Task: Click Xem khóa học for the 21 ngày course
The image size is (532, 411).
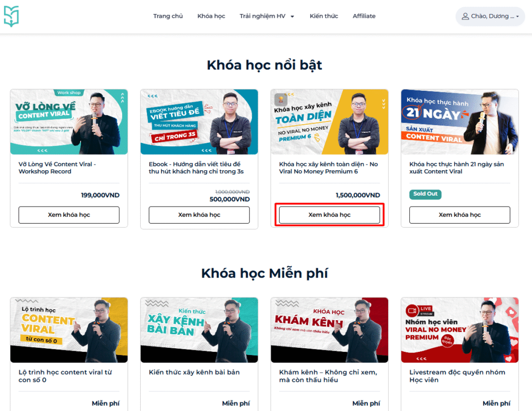Action: pos(460,215)
